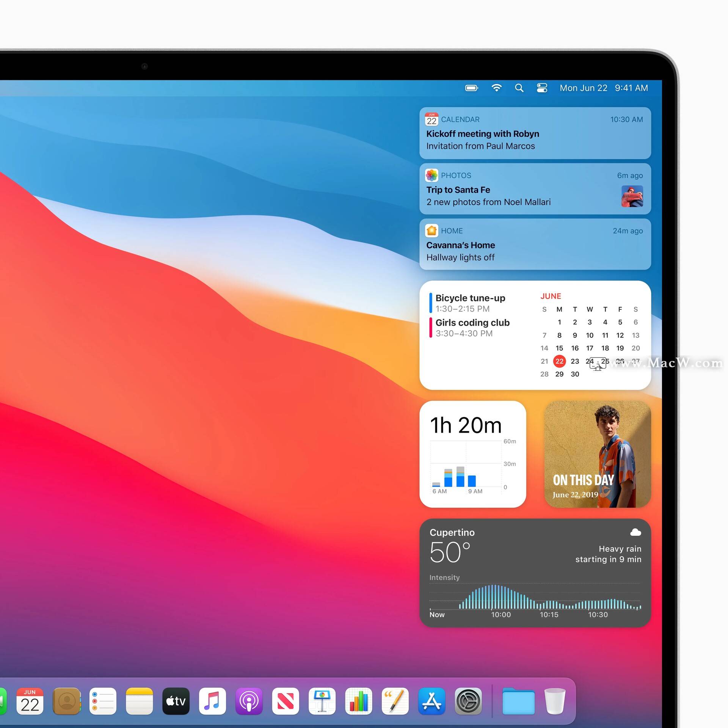Open Reminders from the Dock
728x728 pixels.
click(103, 701)
